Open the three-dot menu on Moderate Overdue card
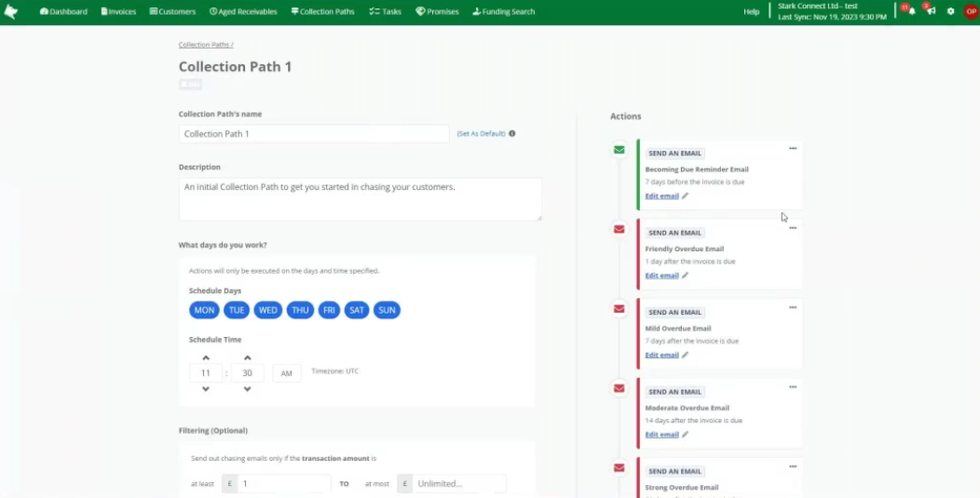This screenshot has height=498, width=980. point(793,387)
